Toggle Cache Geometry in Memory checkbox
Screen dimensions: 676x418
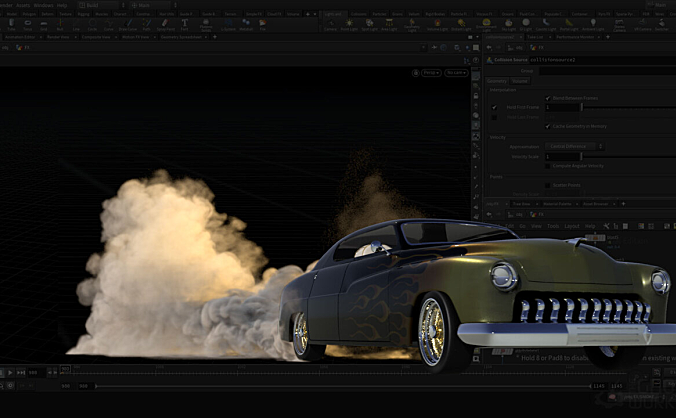548,126
